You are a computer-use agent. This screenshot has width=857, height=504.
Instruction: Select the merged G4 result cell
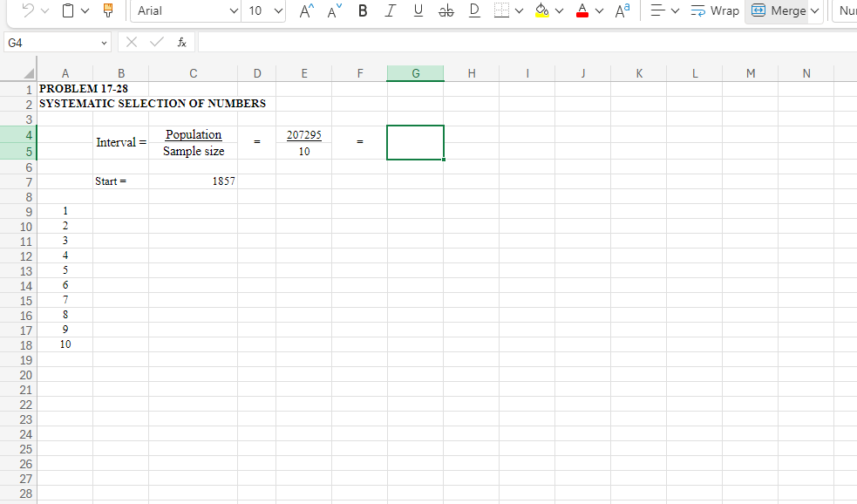click(x=415, y=142)
